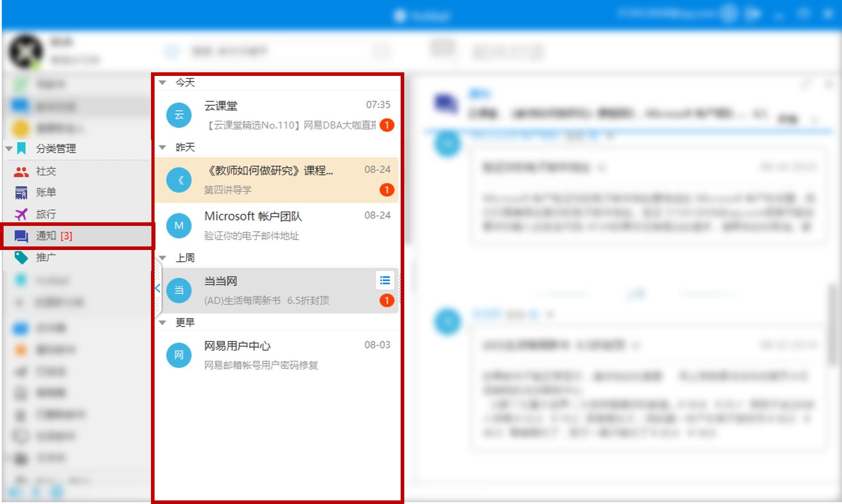The height and width of the screenshot is (504, 842).
Task: Click the 《 avatar of 教师如何做研究 mail
Action: pos(179,180)
